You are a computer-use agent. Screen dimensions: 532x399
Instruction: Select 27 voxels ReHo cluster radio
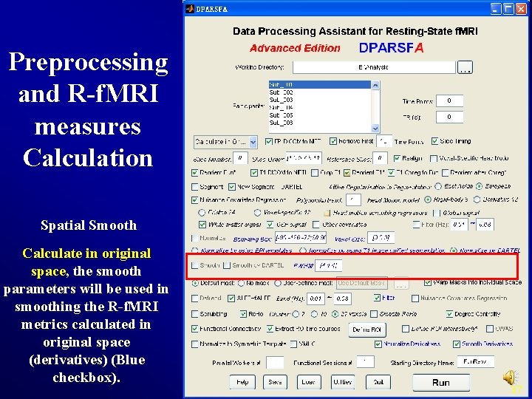[x=335, y=314]
